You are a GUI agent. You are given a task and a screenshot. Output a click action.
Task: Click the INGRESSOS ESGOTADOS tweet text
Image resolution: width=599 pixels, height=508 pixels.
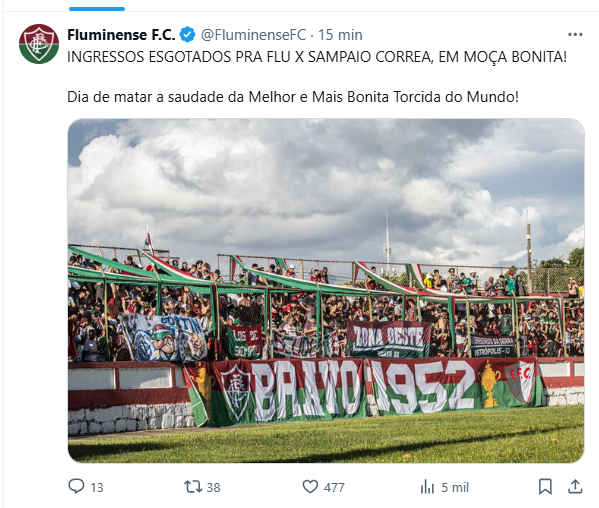(317, 57)
